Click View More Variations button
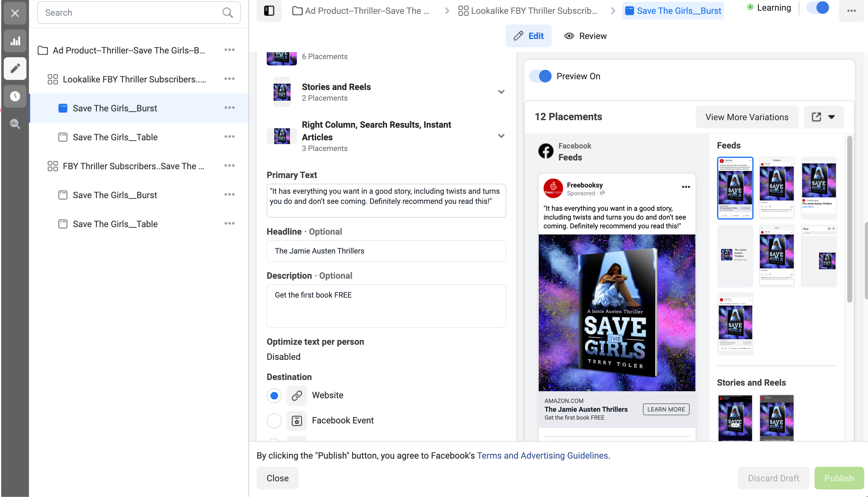The width and height of the screenshot is (868, 497). click(747, 117)
